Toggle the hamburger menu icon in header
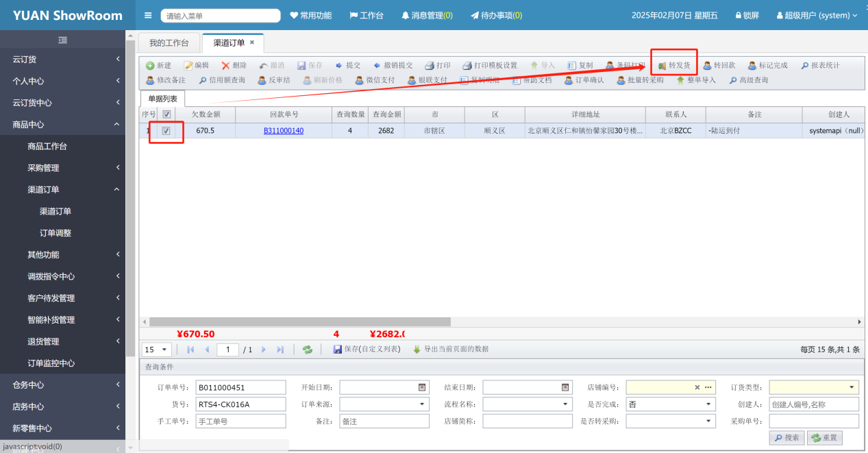The height and width of the screenshot is (453, 868). click(x=149, y=15)
